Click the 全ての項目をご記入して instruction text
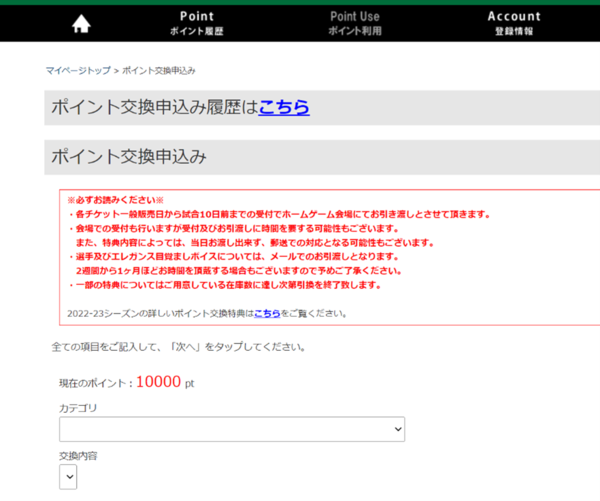 coord(177,347)
